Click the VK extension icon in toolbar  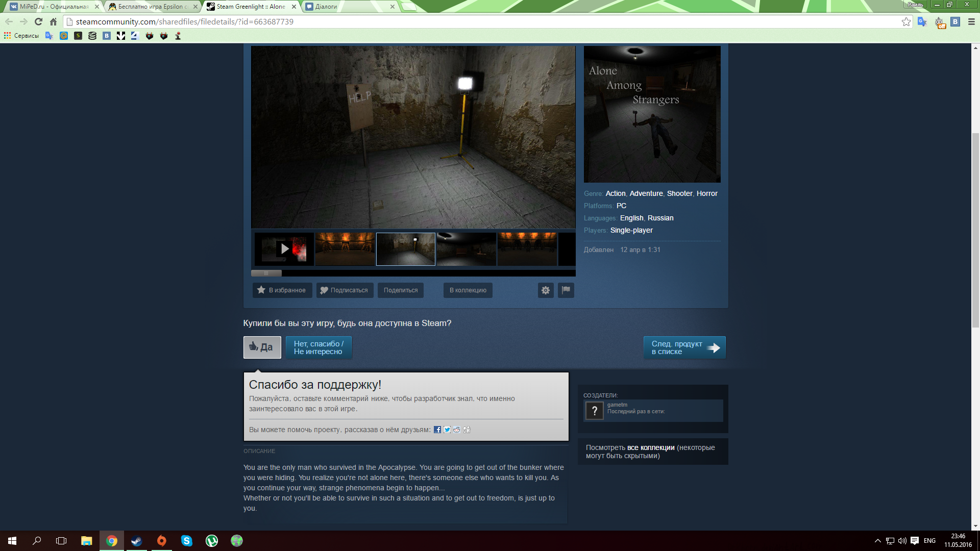tap(955, 22)
